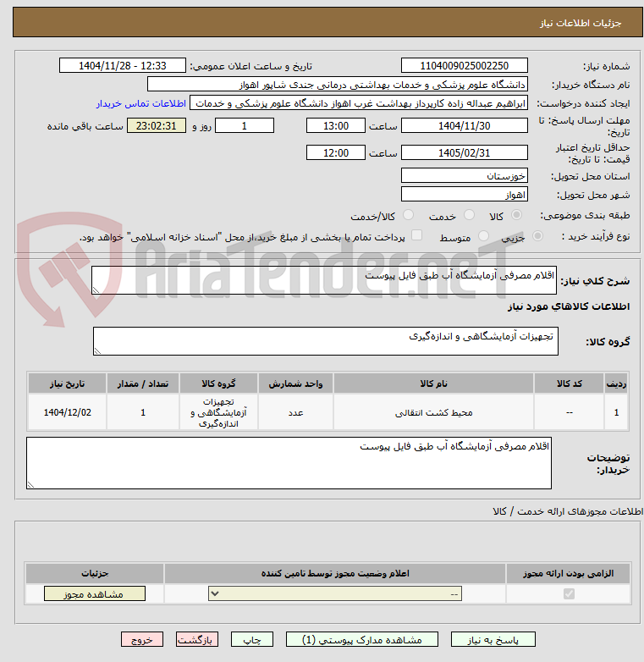This screenshot has width=644, height=662.
Task: Open مشاهده مدارک پیوستی (1) button
Action: pyautogui.click(x=361, y=640)
